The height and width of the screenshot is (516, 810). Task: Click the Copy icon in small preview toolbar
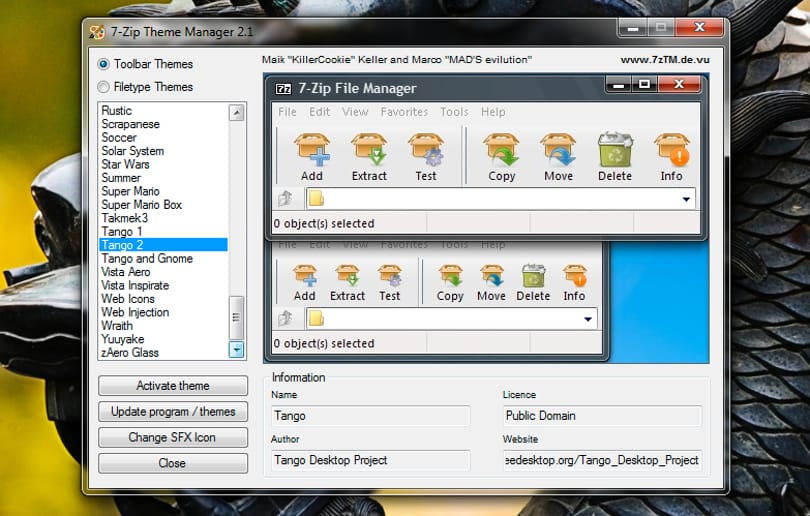450,276
